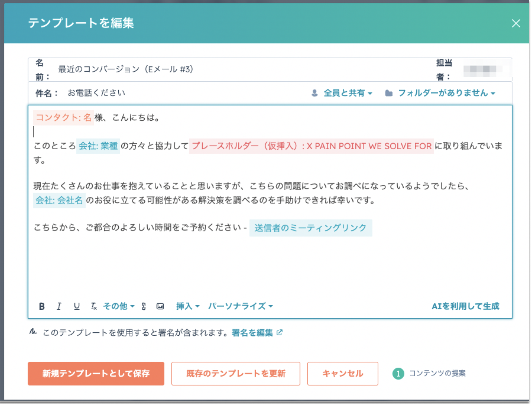Click 新規テンプレートとして保存 button
Screen dimensions: 532x404
pos(96,374)
